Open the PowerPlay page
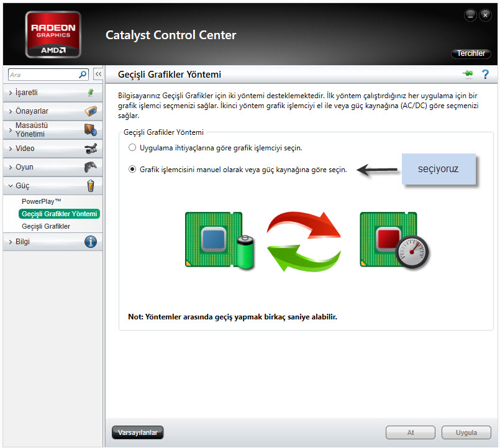Image resolution: width=500 pixels, height=448 pixels. (x=41, y=201)
